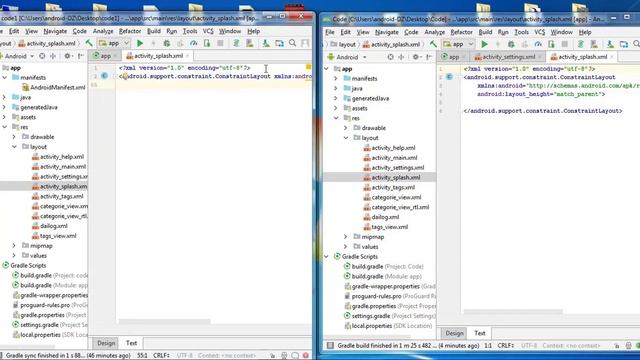Click the Make Project hammer in the Code window
The image size is (640, 360).
[433, 44]
